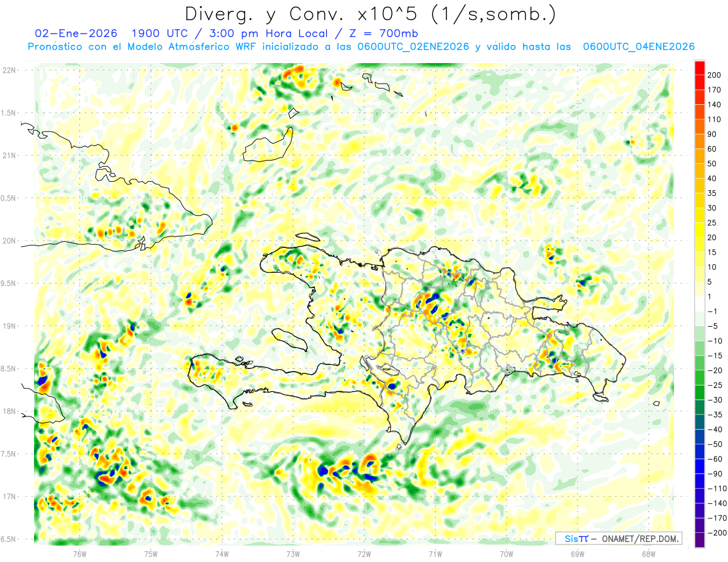Click the '69W' longitude label
This screenshot has width=728, height=562.
point(577,554)
